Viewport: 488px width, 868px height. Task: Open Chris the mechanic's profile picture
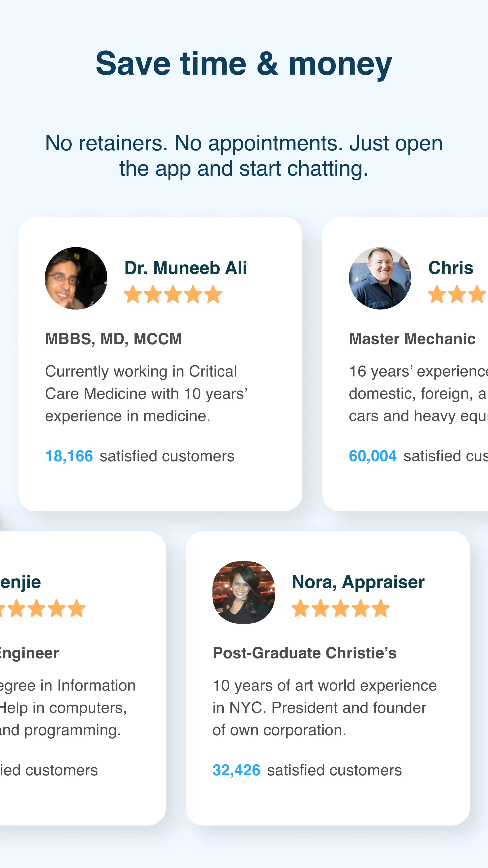click(380, 278)
